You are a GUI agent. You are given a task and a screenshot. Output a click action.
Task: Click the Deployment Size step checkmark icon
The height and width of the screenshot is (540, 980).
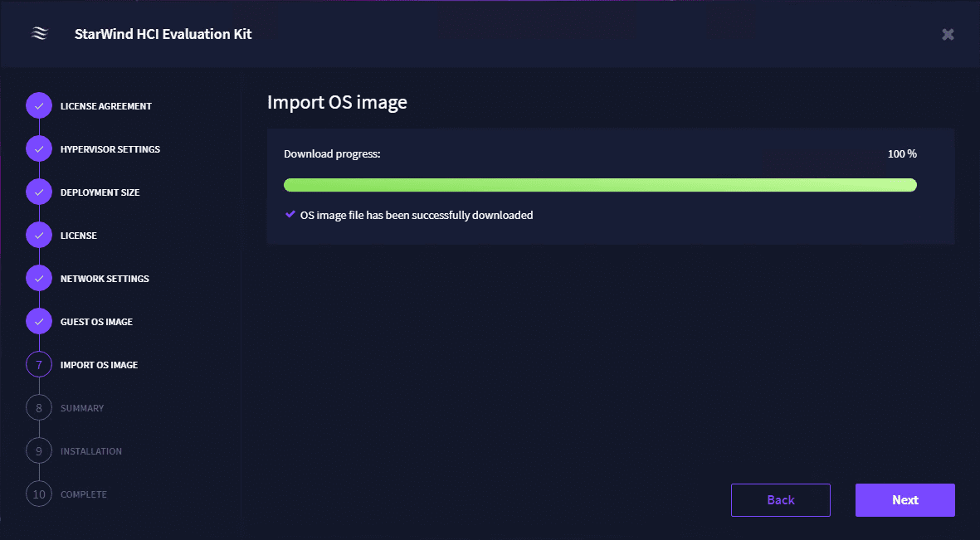[39, 192]
